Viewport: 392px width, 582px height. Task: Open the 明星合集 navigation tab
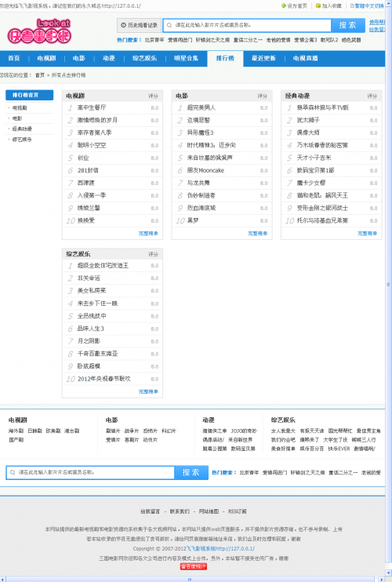pos(186,58)
